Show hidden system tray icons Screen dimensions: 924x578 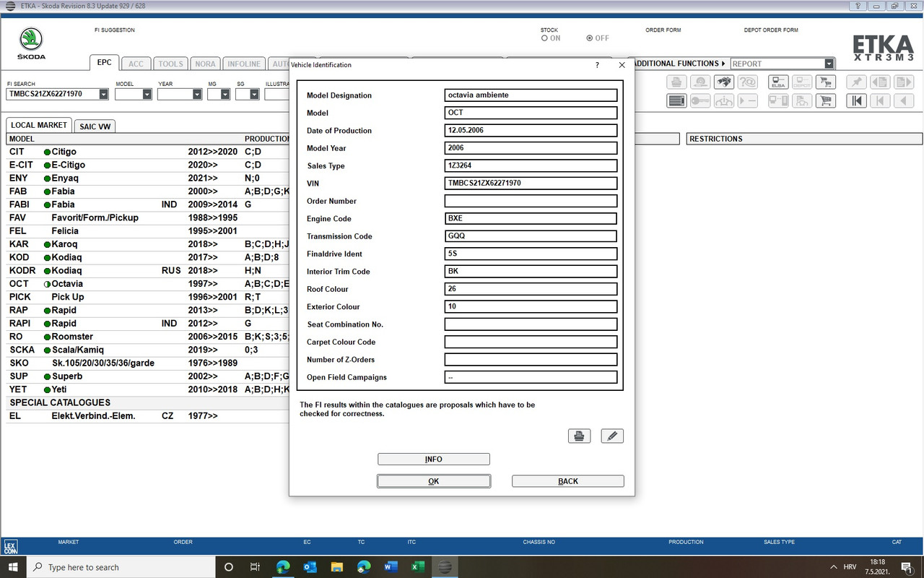[x=834, y=567]
